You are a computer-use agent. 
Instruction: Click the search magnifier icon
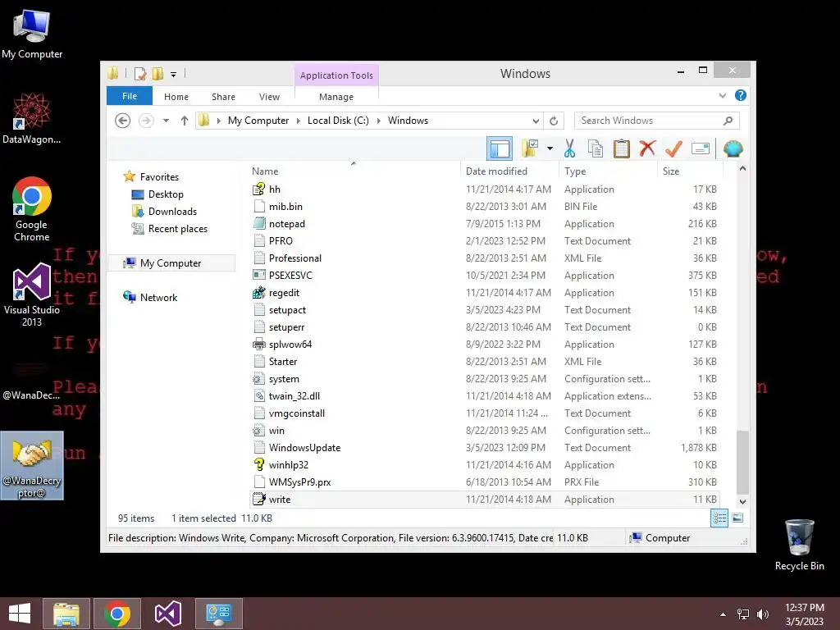point(728,121)
